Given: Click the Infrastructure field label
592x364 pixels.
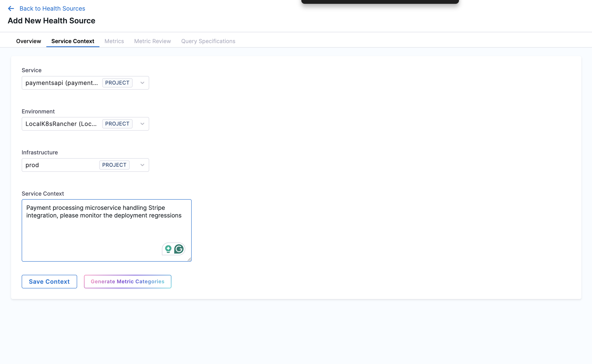Looking at the screenshot, I should tap(40, 152).
